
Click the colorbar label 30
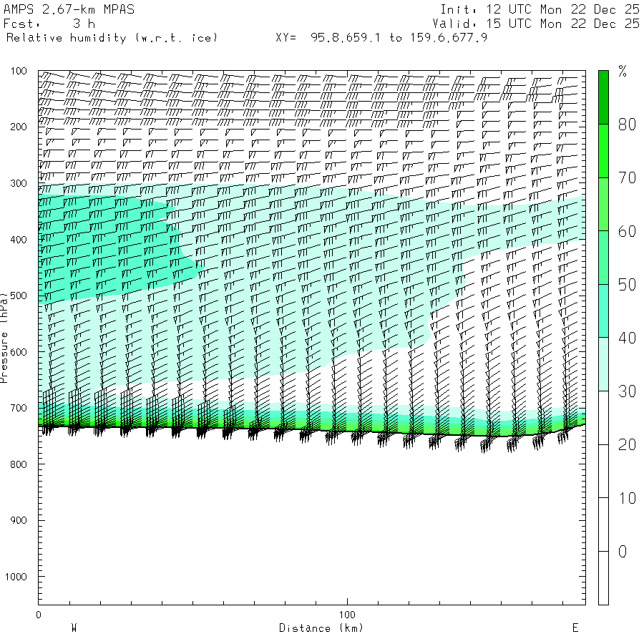tap(627, 391)
